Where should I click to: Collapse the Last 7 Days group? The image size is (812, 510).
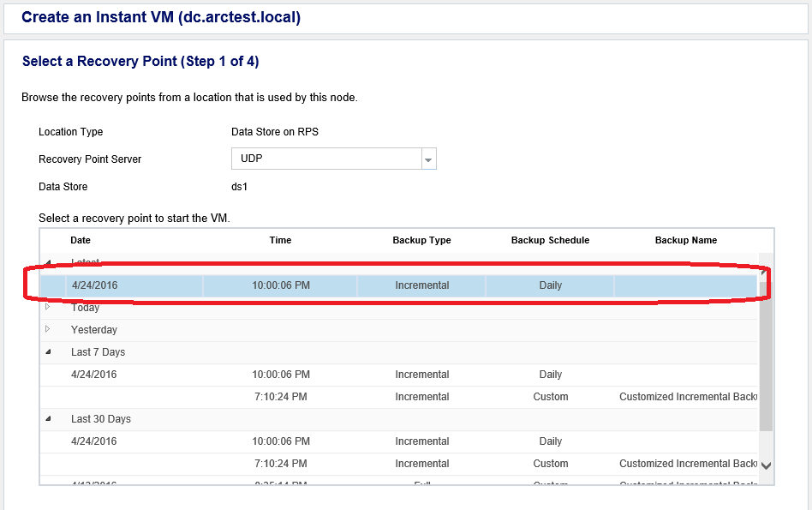click(48, 352)
